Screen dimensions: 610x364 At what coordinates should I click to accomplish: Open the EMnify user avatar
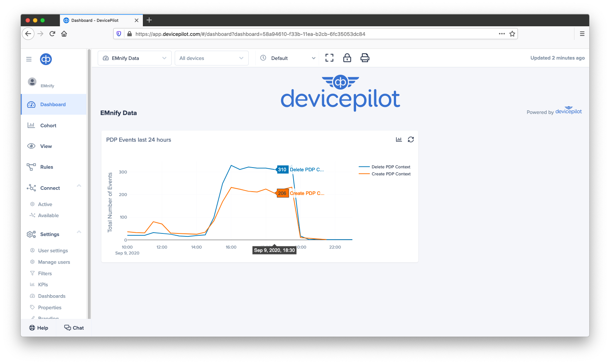(x=32, y=82)
